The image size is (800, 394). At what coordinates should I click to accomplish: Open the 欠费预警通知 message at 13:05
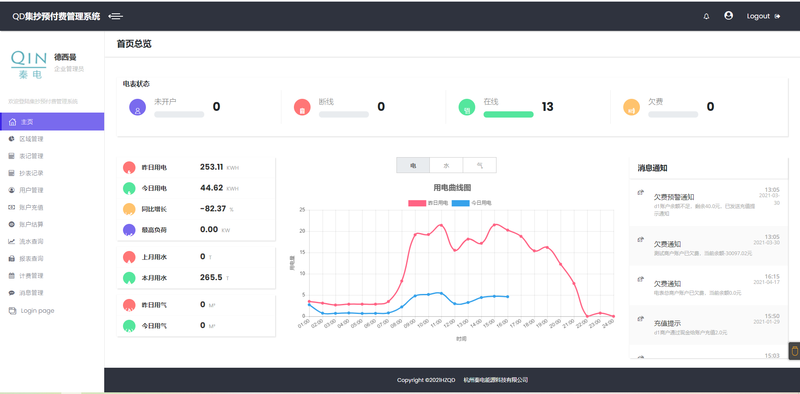pos(709,203)
